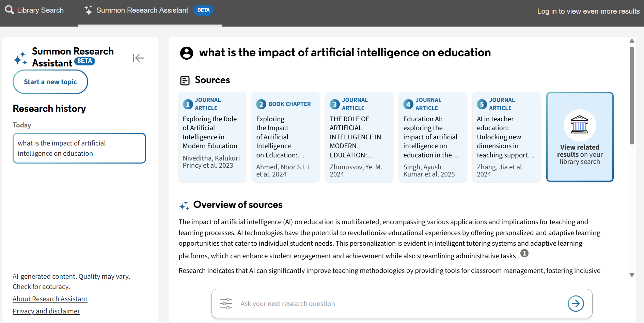Submit question with the arrow button
The image size is (644, 323).
576,304
